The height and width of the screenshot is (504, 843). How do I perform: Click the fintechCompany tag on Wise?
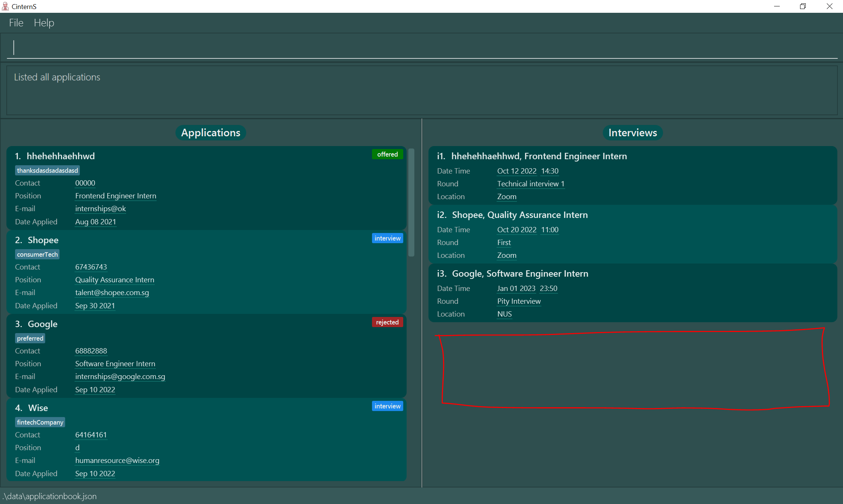point(40,422)
